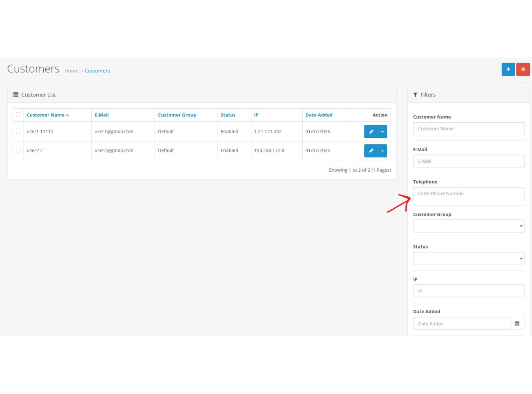The height and width of the screenshot is (394, 532).
Task: Edit user1 with the pencil icon
Action: [x=371, y=132]
